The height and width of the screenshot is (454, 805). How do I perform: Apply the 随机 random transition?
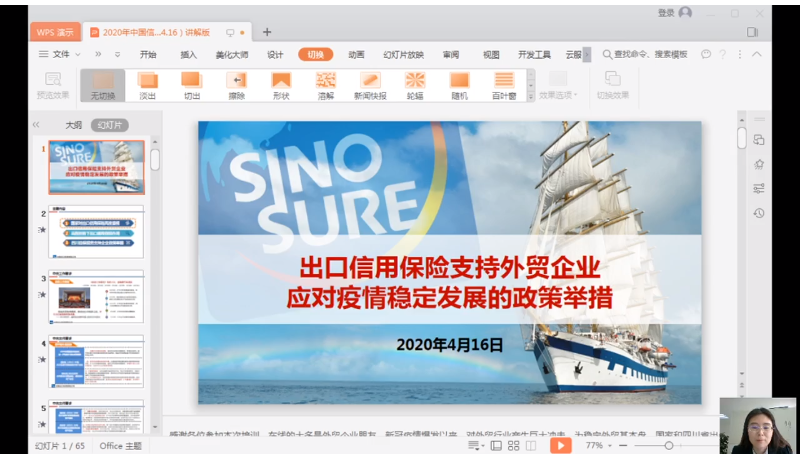click(459, 85)
